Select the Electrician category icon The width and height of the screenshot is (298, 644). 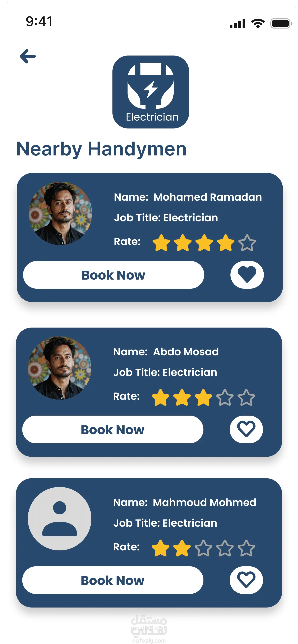[151, 92]
